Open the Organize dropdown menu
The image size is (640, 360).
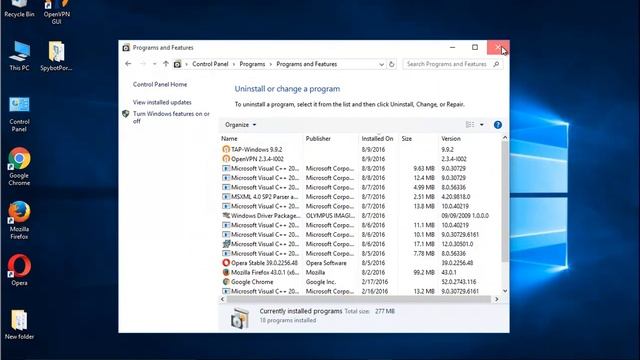click(240, 125)
